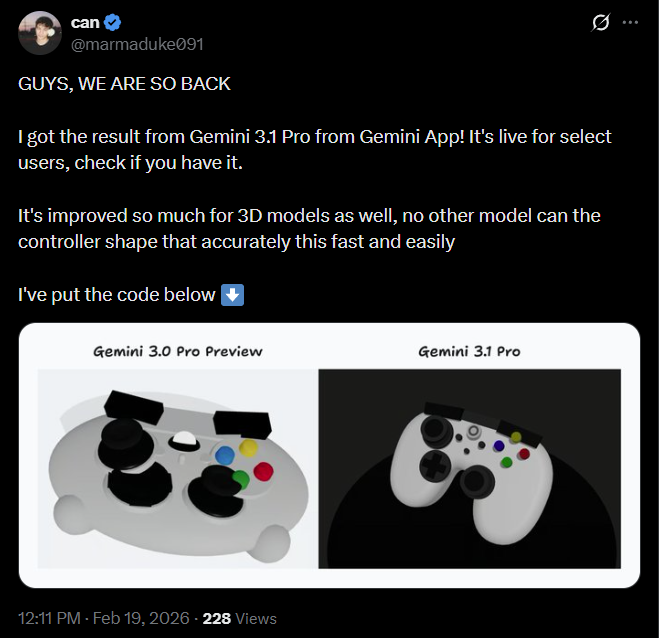Image resolution: width=659 pixels, height=638 pixels.
Task: Click the "GUYS, WE ARE SO BACK" text
Action: [x=124, y=84]
